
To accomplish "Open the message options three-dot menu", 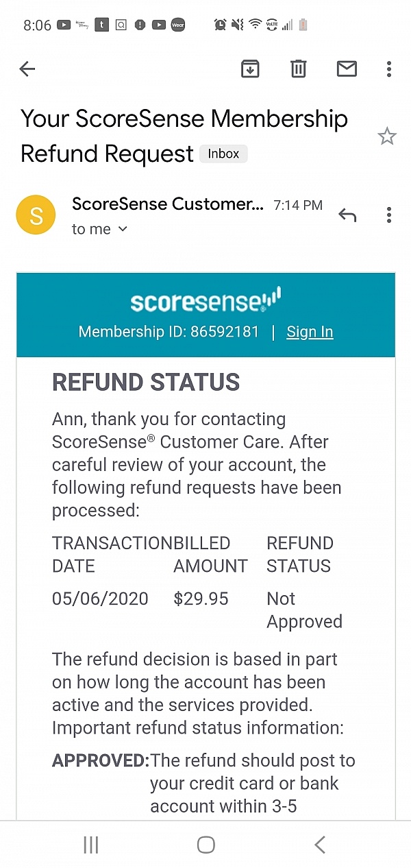I will (x=388, y=215).
